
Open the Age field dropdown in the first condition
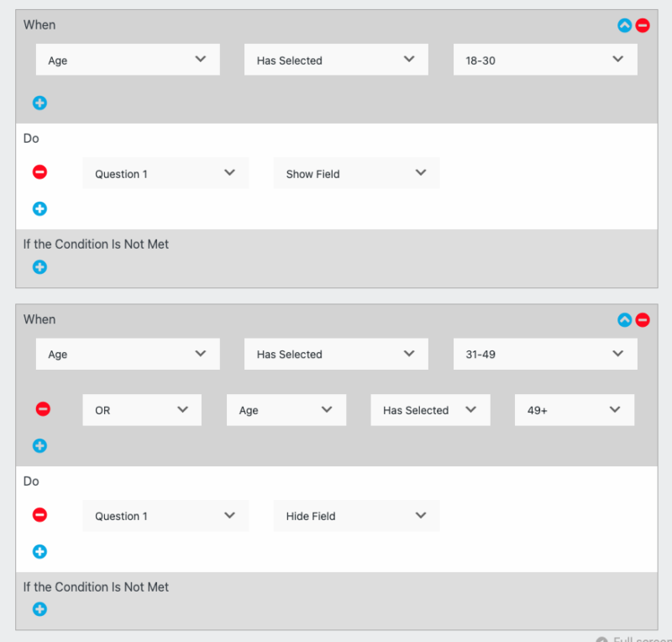[x=127, y=59]
